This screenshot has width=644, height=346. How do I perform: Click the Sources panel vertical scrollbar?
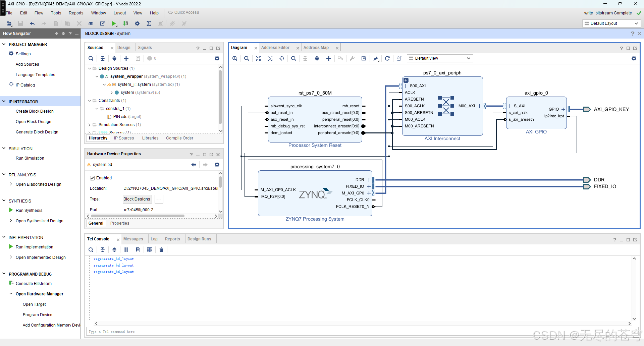click(220, 97)
